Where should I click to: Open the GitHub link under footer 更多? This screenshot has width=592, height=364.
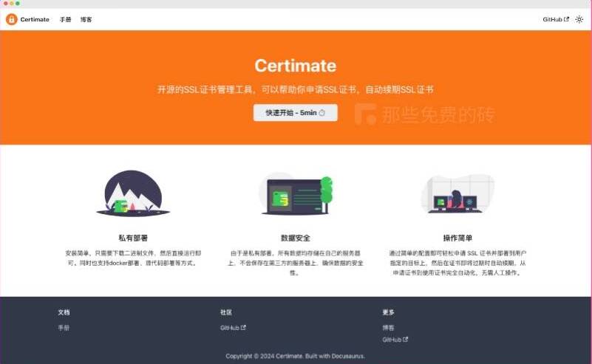pyautogui.click(x=395, y=340)
